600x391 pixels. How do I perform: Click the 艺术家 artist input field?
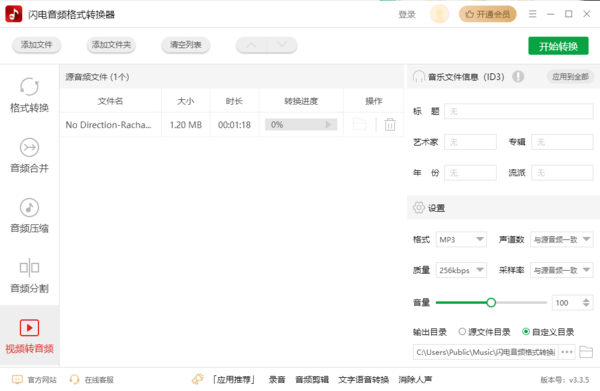point(470,142)
